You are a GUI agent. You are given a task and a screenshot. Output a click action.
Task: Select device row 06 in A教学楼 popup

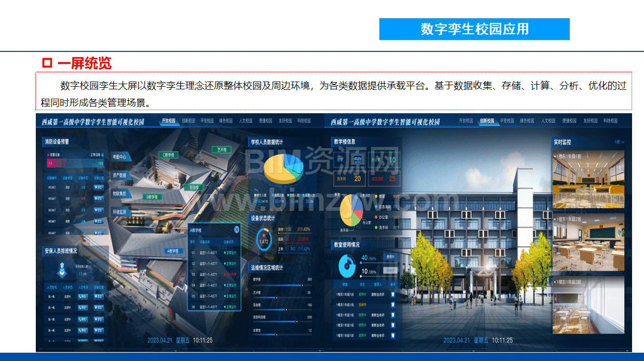(x=214, y=307)
